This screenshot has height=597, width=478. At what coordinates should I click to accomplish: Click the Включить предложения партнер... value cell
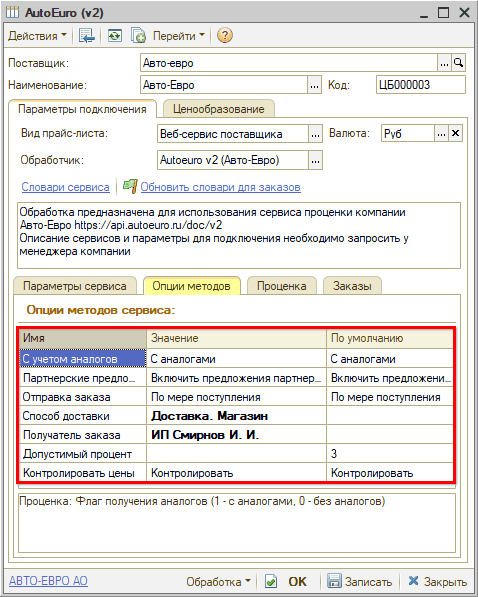[237, 378]
